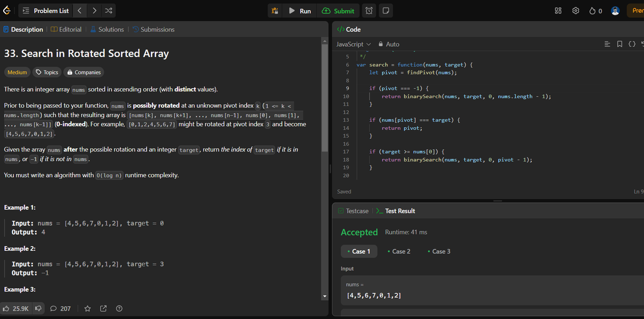Viewport: 644px width, 319px height.
Task: Switch to the Solutions tab
Action: point(107,30)
